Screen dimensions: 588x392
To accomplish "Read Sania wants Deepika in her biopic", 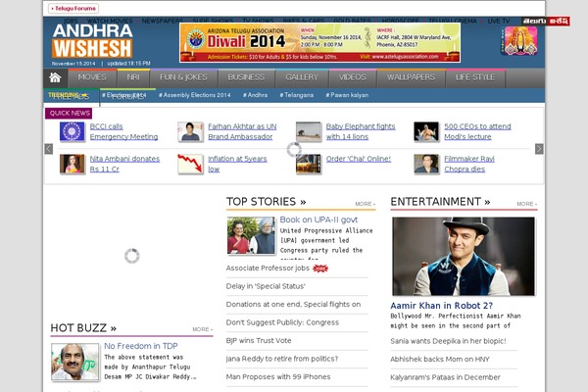I will (448, 341).
